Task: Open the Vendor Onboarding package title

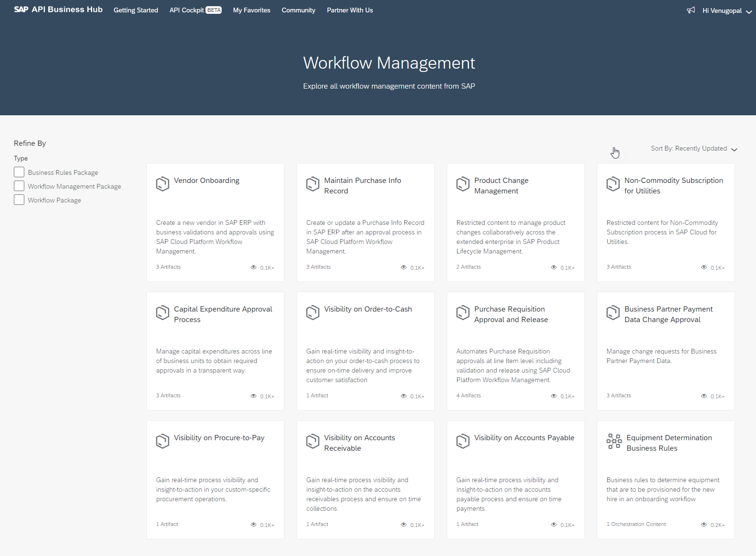Action: coord(207,181)
